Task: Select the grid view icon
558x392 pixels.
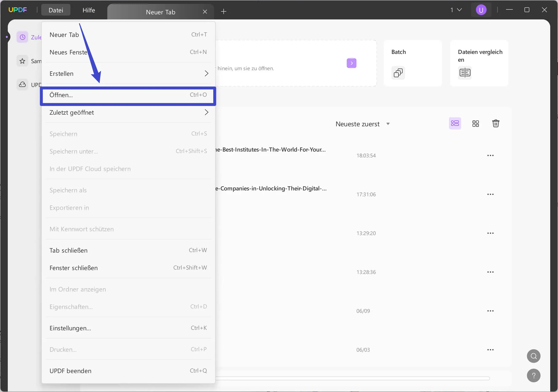Action: click(x=475, y=123)
